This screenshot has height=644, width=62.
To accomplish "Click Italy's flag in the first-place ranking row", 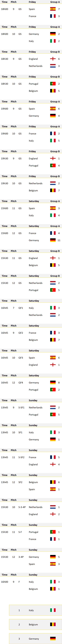I will 53,610.
